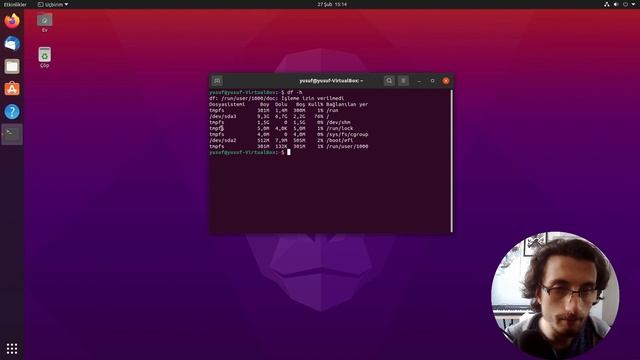Minimize the terminal window
The height and width of the screenshot is (360, 640).
[x=419, y=81]
